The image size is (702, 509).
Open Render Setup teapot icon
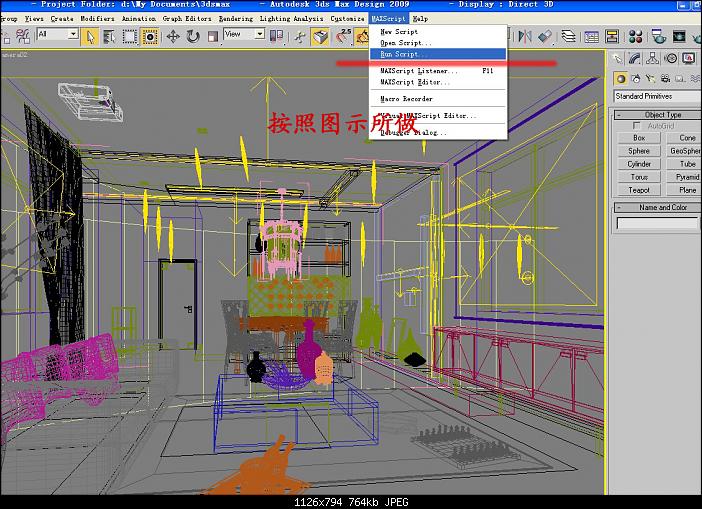click(658, 36)
